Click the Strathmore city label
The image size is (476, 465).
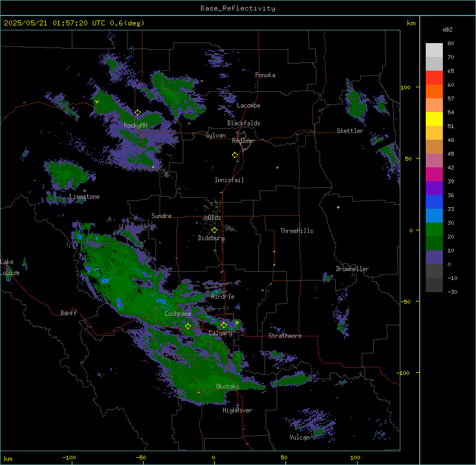coord(285,336)
